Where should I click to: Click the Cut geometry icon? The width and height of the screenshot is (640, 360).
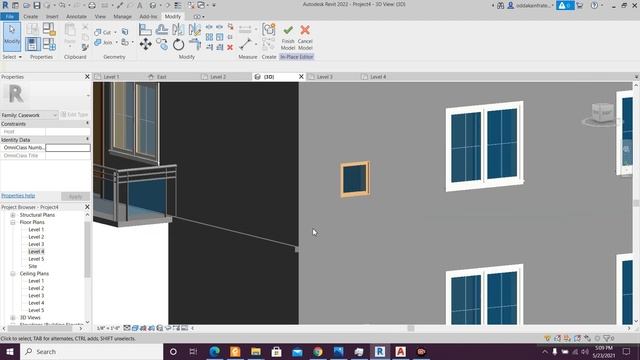click(x=98, y=32)
